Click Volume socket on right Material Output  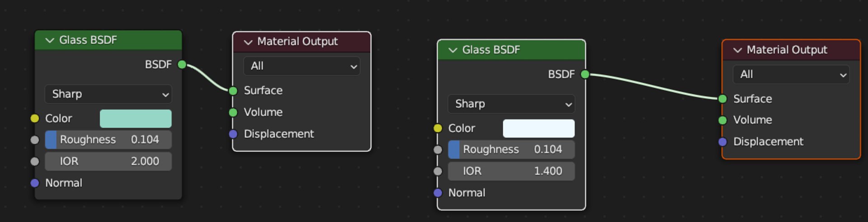(722, 120)
